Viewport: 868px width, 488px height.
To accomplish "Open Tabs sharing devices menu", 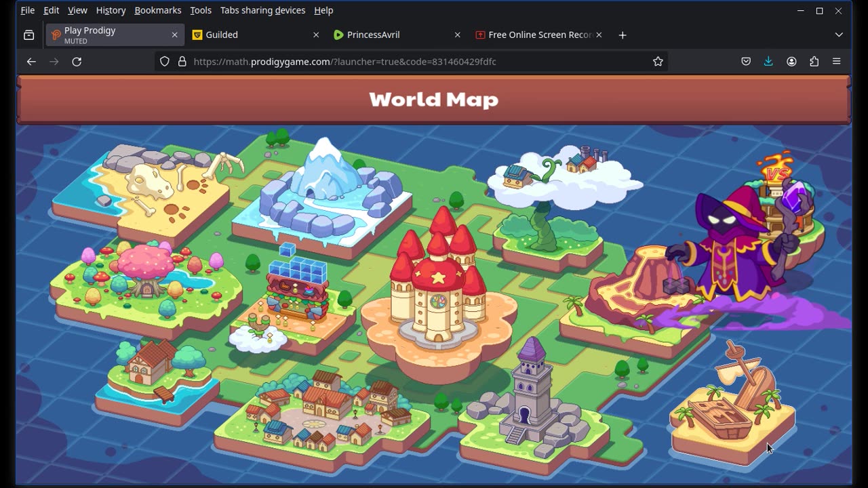I will [263, 10].
